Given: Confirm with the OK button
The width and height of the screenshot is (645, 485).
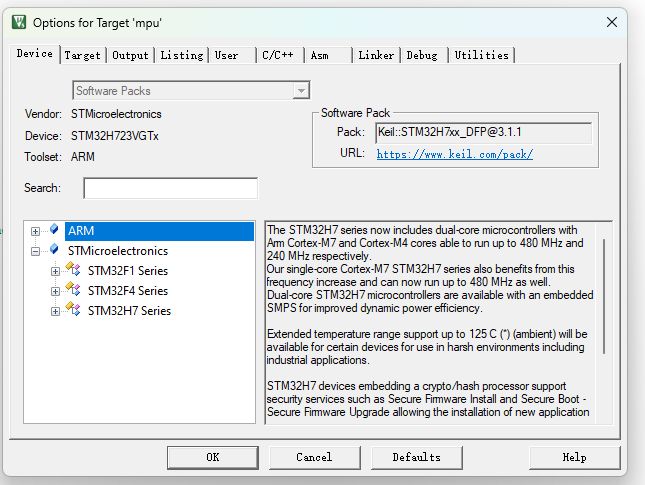Looking at the screenshot, I should [x=213, y=457].
